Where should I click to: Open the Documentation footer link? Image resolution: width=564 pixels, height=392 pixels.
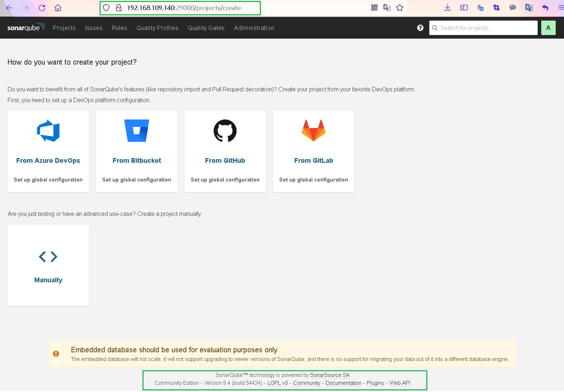point(343,383)
